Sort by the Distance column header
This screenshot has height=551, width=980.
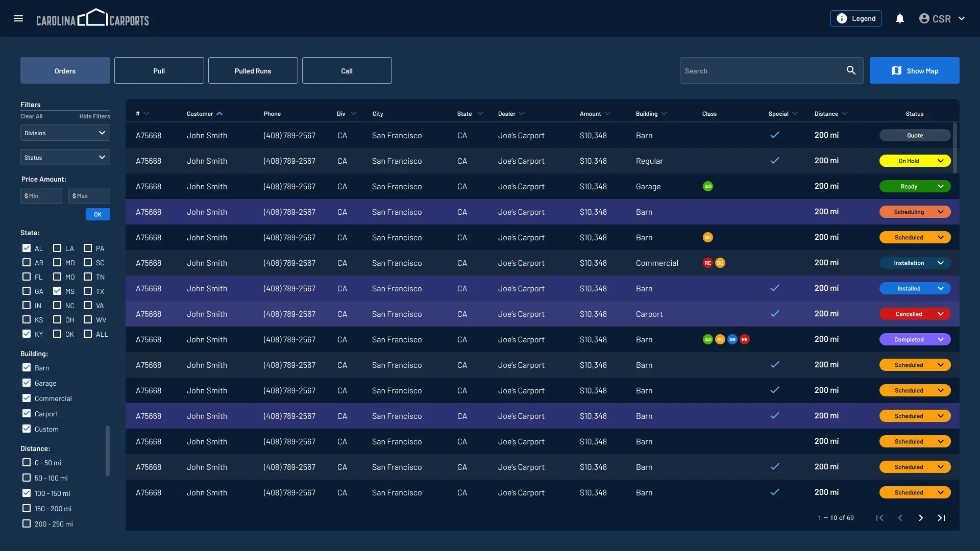(830, 114)
